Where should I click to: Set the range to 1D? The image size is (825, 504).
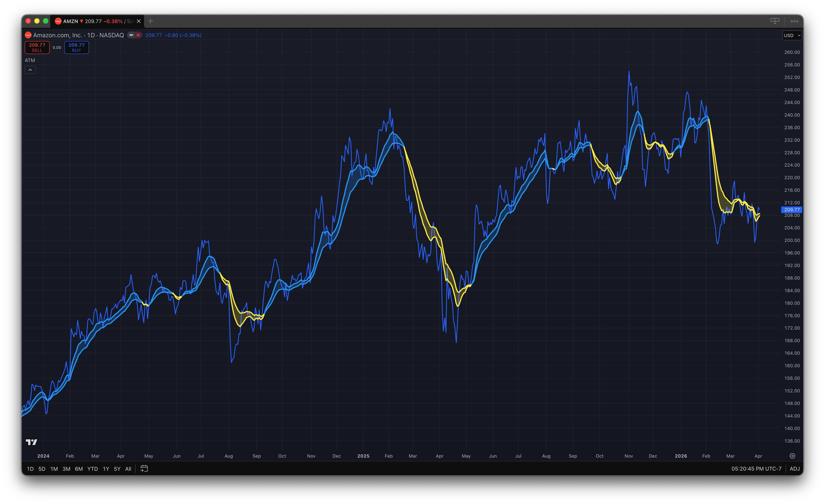(x=30, y=469)
